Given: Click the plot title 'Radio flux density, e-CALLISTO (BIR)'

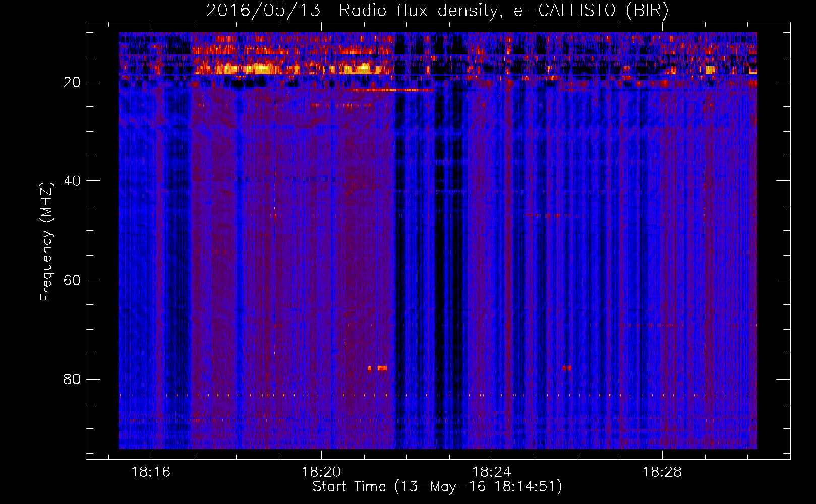Looking at the screenshot, I should click(x=503, y=11).
